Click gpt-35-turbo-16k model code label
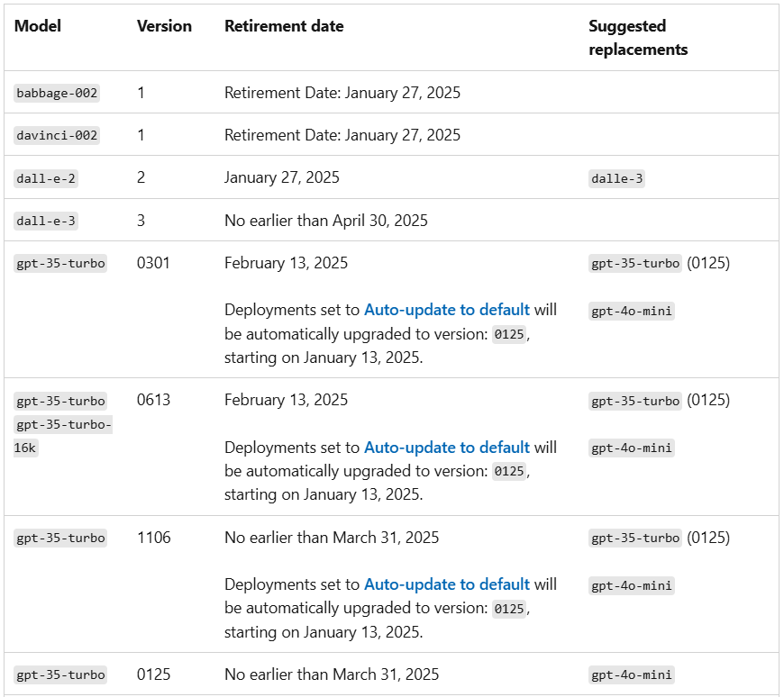 click(63, 436)
